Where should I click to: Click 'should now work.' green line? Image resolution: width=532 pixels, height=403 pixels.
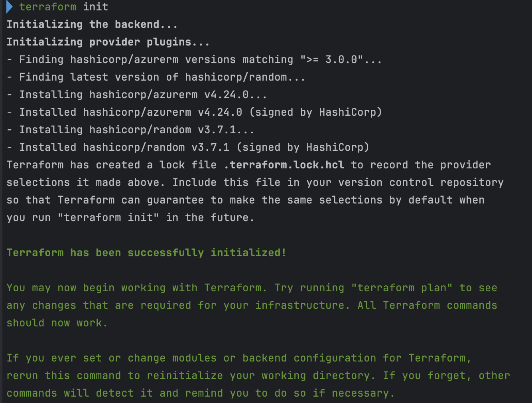click(x=57, y=323)
